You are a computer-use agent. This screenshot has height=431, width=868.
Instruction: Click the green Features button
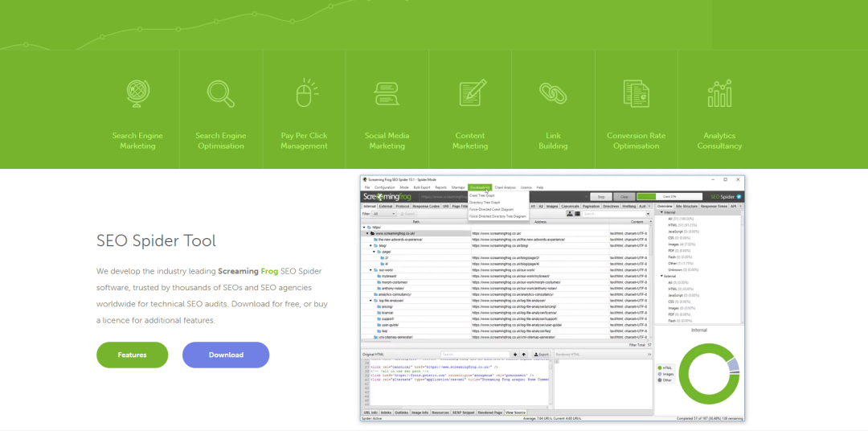(x=133, y=355)
